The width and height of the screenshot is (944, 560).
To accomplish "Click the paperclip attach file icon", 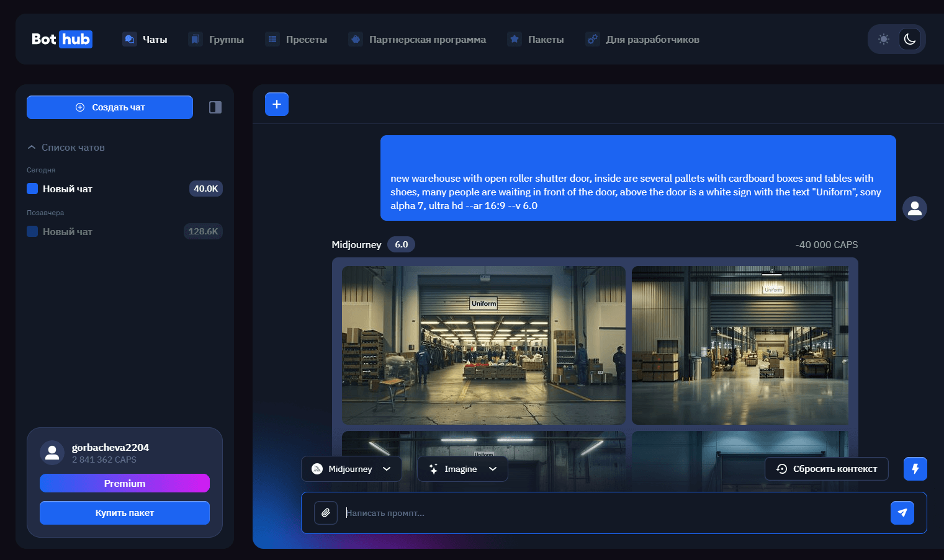I will pyautogui.click(x=326, y=513).
